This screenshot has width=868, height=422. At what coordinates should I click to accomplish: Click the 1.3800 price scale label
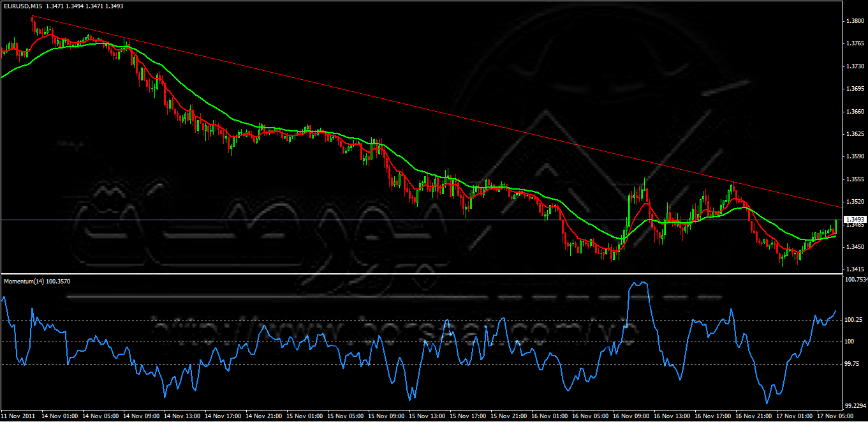pyautogui.click(x=855, y=21)
